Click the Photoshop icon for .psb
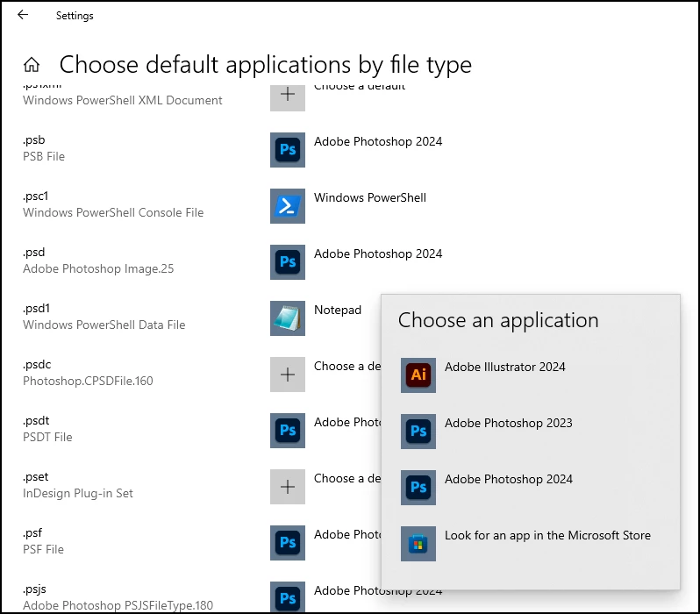This screenshot has width=700, height=614. (x=288, y=150)
